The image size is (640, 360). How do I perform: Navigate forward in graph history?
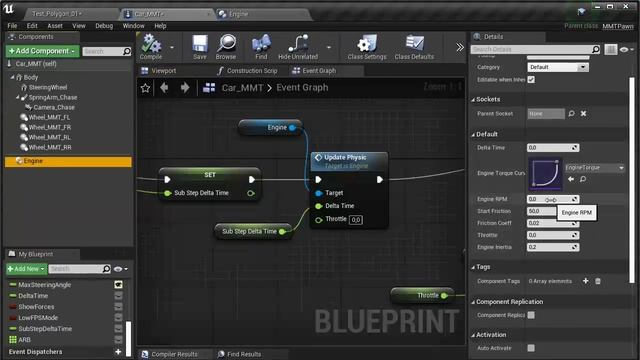pyautogui.click(x=184, y=87)
